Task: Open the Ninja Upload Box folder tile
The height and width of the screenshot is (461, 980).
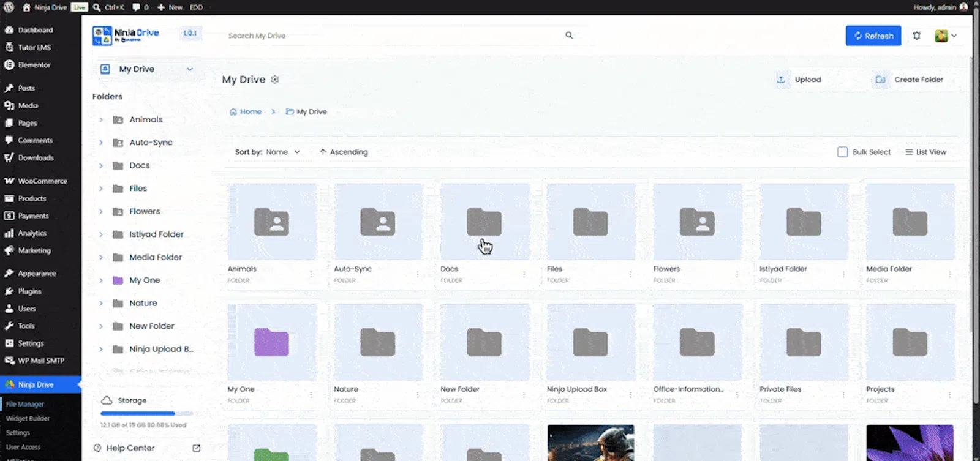Action: pos(591,342)
